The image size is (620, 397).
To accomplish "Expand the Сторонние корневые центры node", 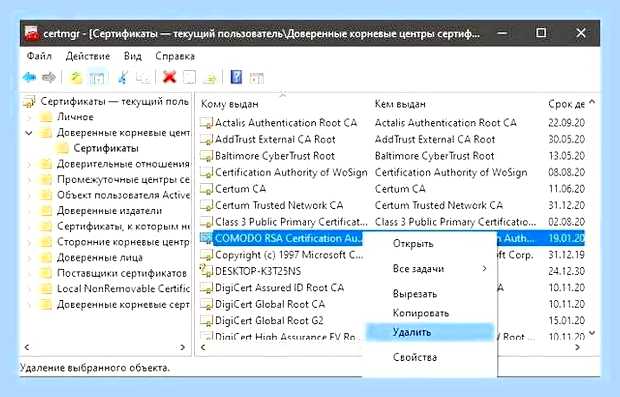I will [x=28, y=242].
